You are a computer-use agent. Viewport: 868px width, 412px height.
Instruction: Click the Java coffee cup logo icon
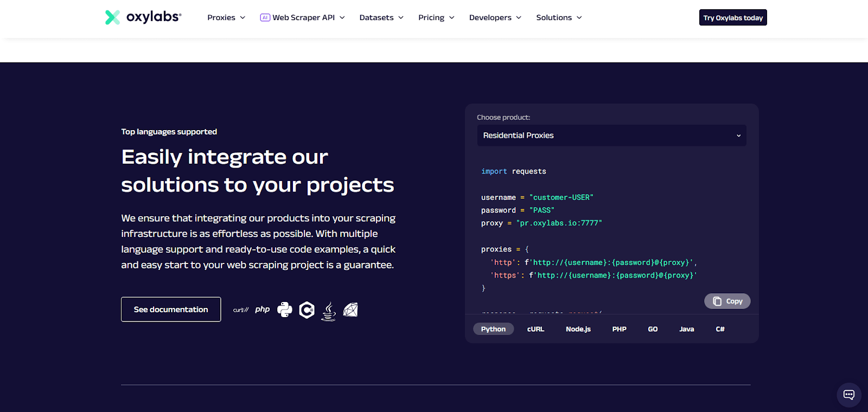[x=329, y=311]
